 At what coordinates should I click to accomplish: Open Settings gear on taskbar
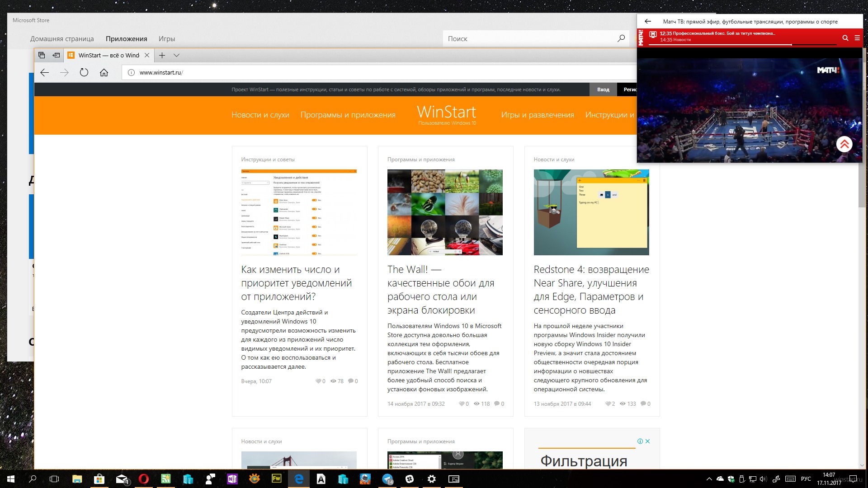pyautogui.click(x=432, y=479)
